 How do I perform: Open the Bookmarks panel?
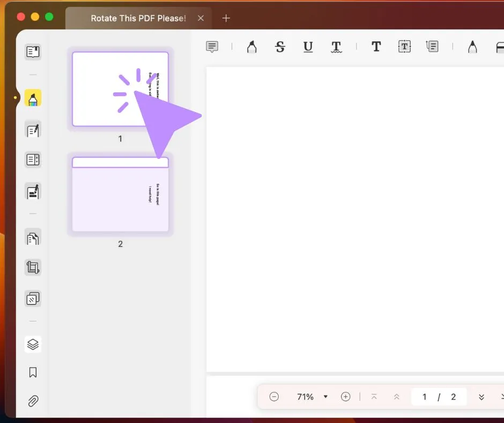coord(33,373)
